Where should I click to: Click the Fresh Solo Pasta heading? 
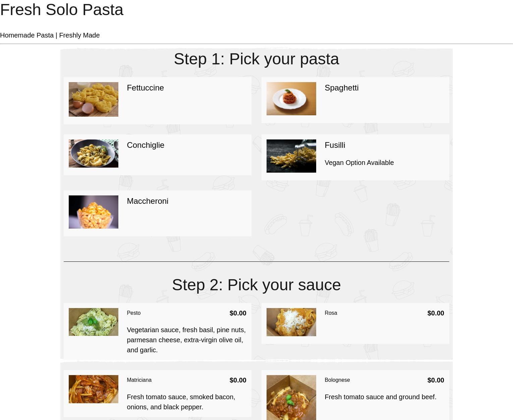[x=62, y=10]
